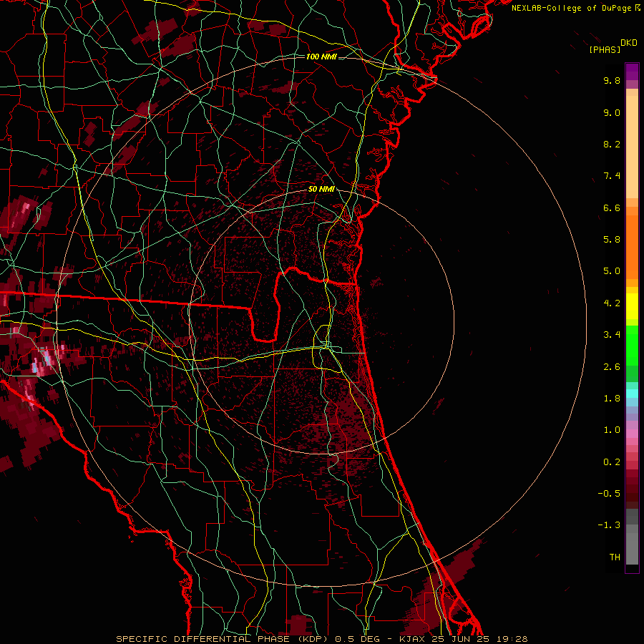Pick the peach segment of the color bar
The image size is (644, 644).
[632, 148]
